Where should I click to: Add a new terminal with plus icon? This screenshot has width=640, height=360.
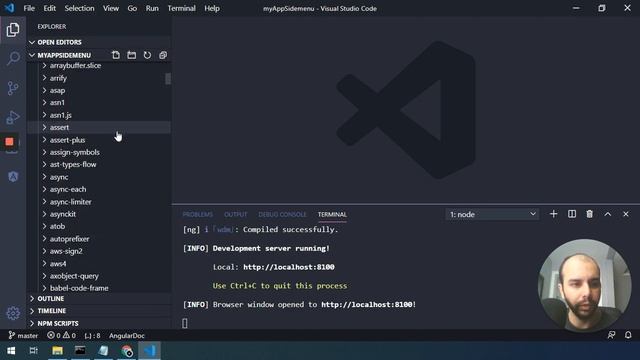click(553, 214)
